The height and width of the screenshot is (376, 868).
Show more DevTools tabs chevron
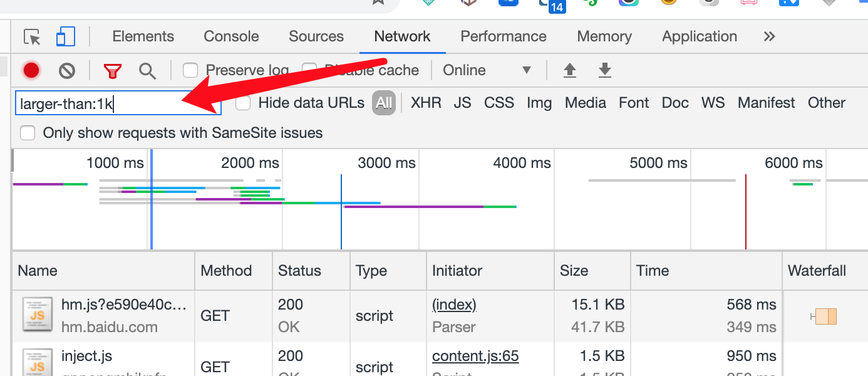click(x=770, y=36)
